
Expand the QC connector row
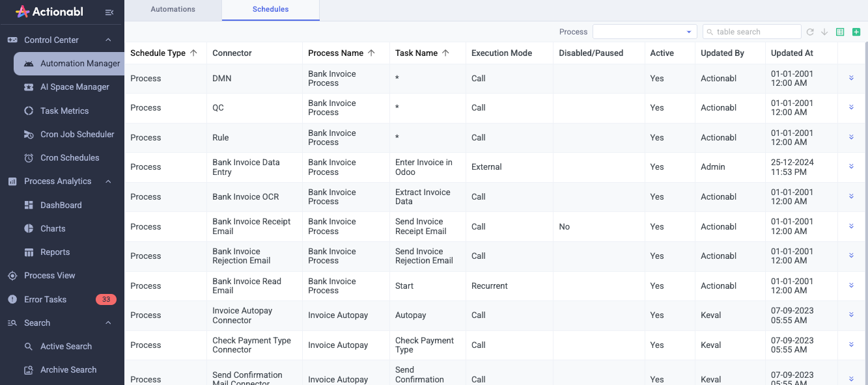[x=851, y=107]
